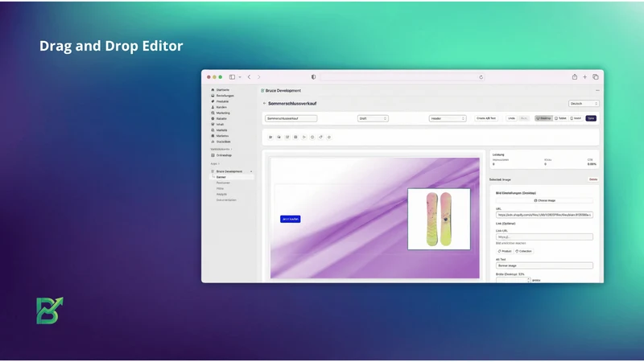Toggle the Safari sidebar button
Image resolution: width=644 pixels, height=362 pixels.
232,77
